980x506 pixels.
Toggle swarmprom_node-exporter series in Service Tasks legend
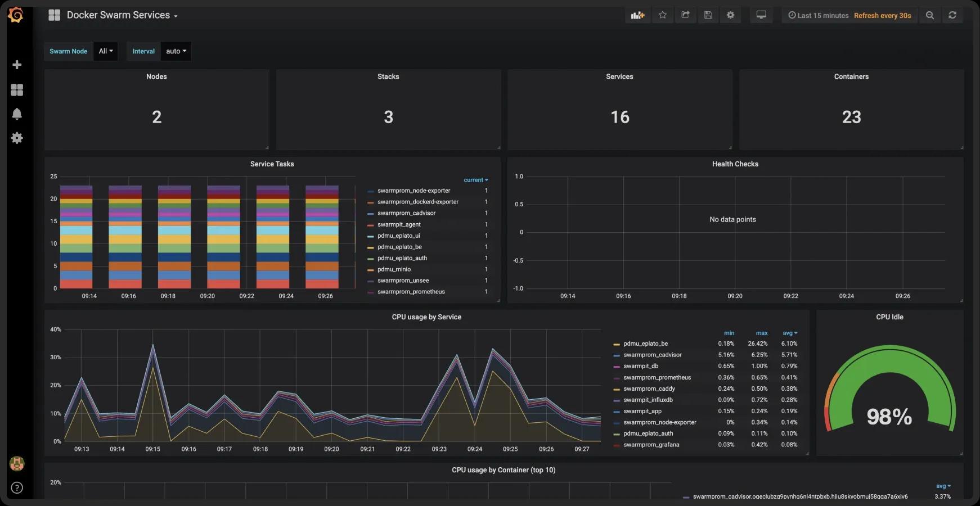[x=413, y=191]
